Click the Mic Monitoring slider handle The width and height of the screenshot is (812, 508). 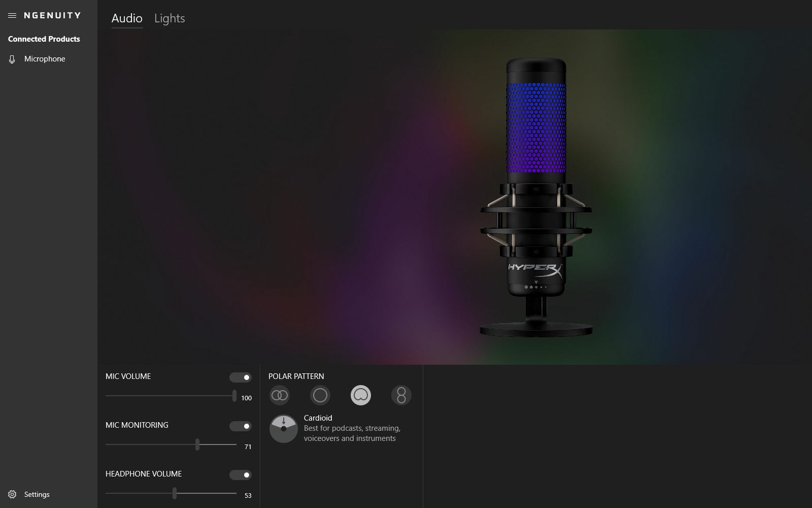click(x=197, y=444)
